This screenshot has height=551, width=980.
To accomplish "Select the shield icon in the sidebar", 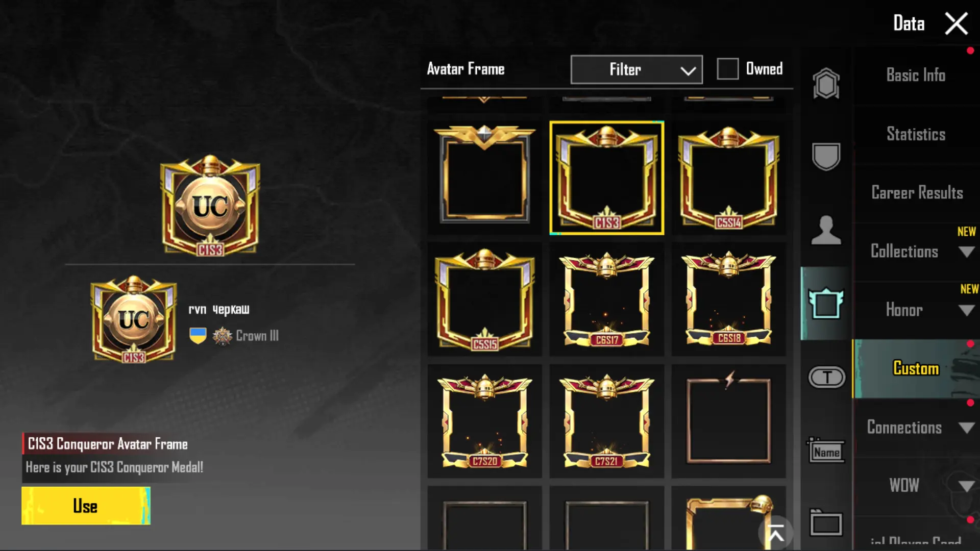I will tap(826, 156).
